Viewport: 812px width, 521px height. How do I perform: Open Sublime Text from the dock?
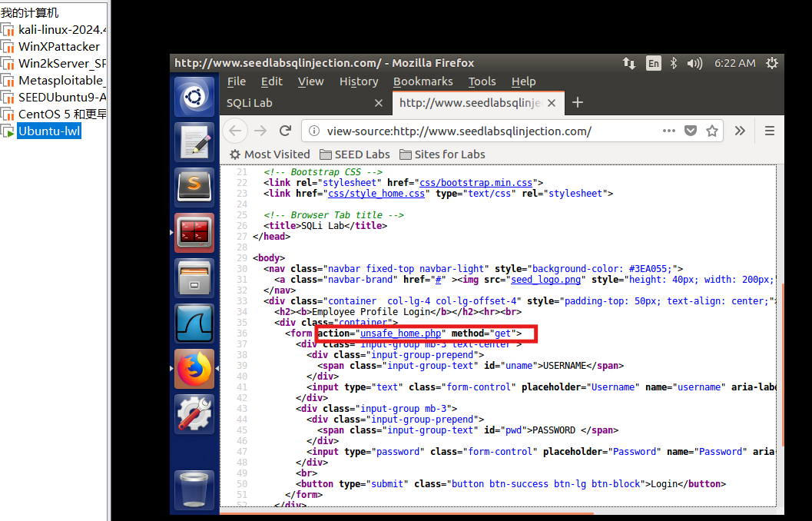coord(194,187)
